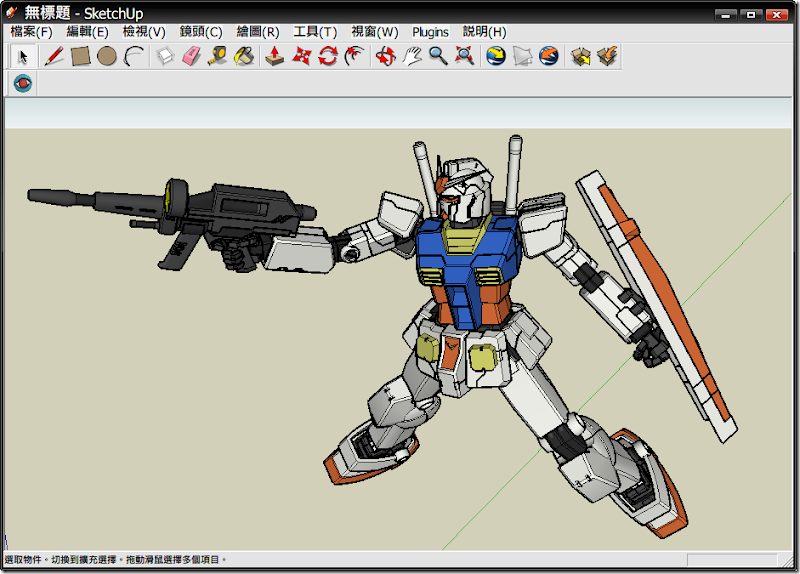
Task: Select the Offset tool
Action: pyautogui.click(x=355, y=56)
